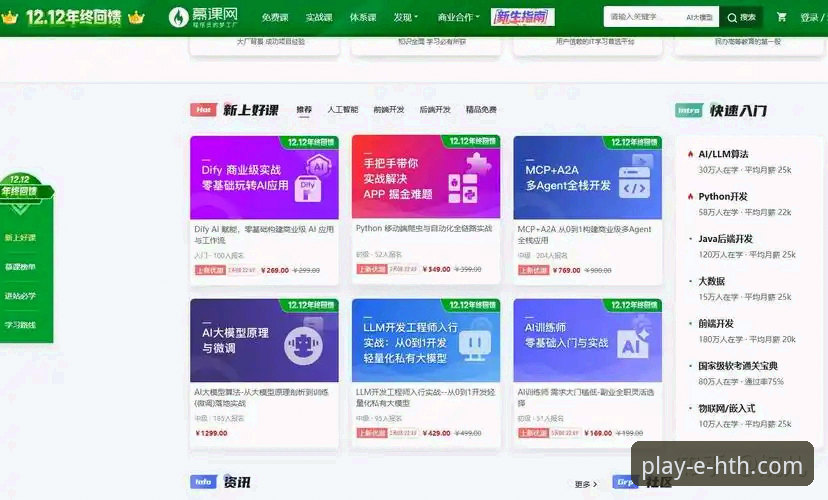Expand the 商业合作 dropdown menu
This screenshot has width=828, height=500.
point(458,17)
